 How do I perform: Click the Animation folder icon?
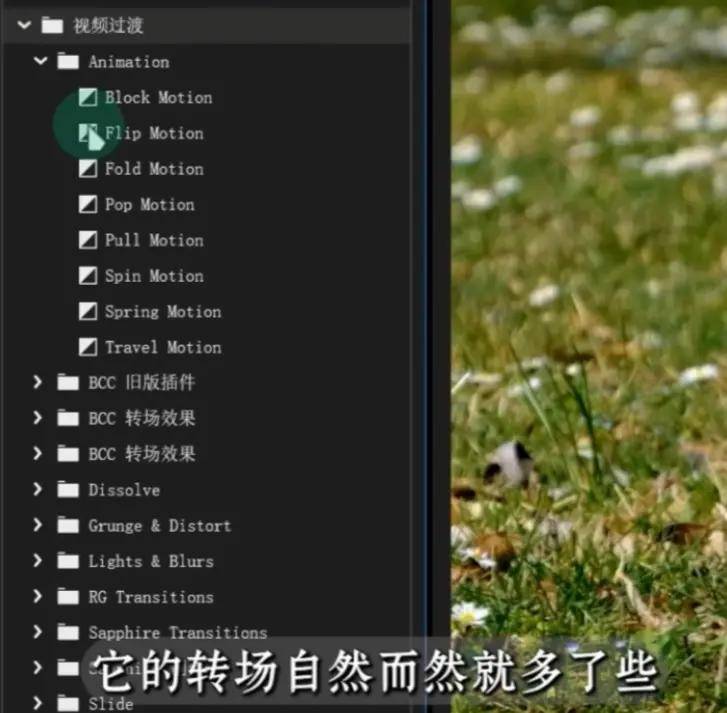(68, 62)
